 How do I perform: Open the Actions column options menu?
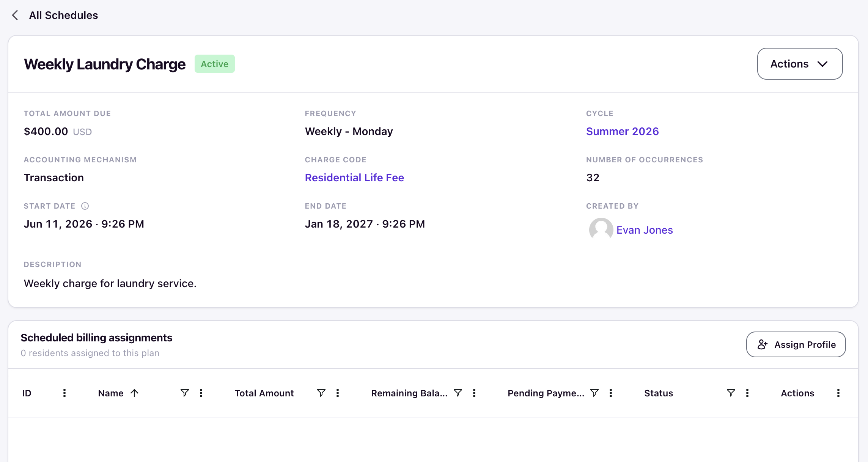click(x=838, y=393)
